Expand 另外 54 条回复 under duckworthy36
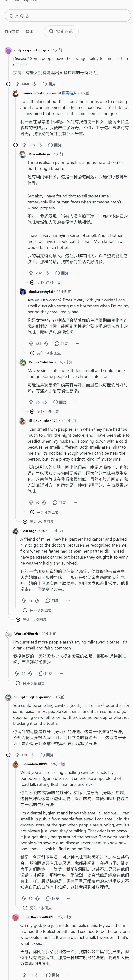 point(46,353)
